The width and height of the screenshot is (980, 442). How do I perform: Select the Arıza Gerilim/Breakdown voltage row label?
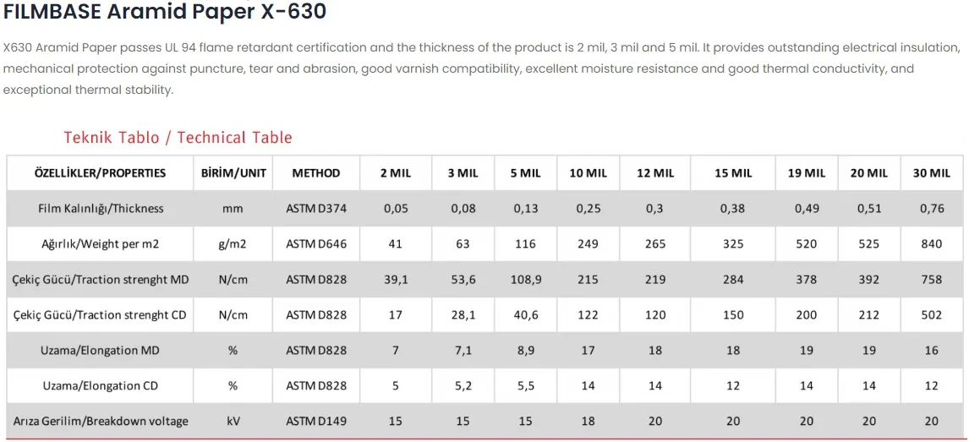101,422
